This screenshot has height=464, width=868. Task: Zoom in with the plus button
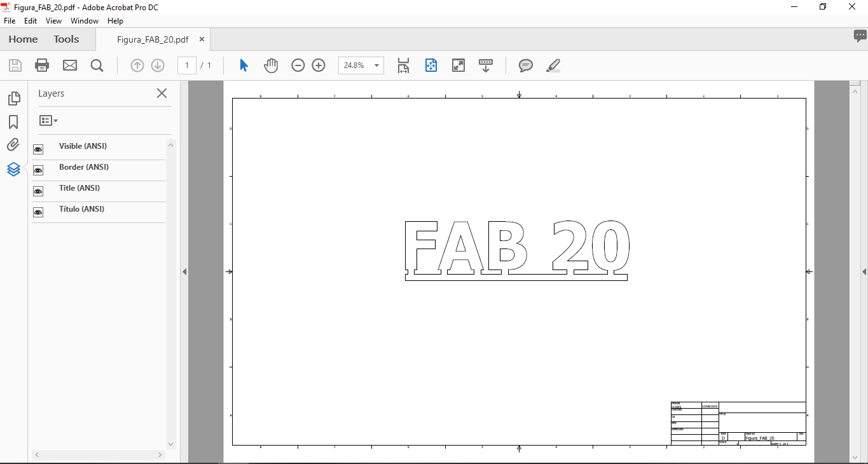pyautogui.click(x=319, y=65)
